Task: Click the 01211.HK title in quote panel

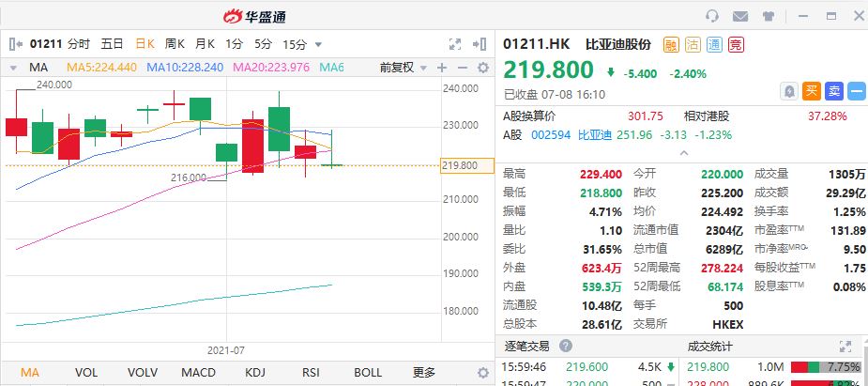Action: click(x=538, y=44)
